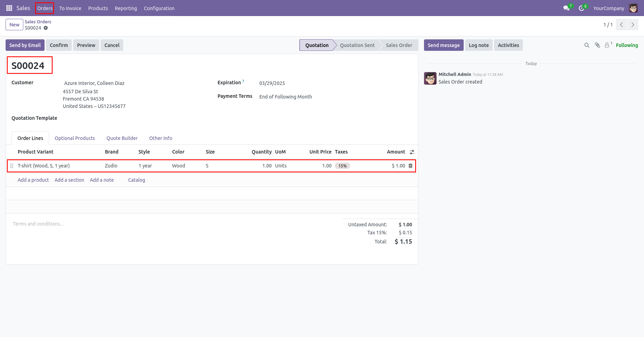
Task: Open Activities in the chatter
Action: 508,45
